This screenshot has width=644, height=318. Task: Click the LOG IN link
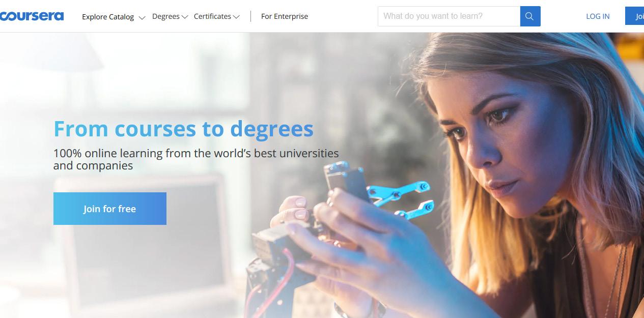[598, 16]
